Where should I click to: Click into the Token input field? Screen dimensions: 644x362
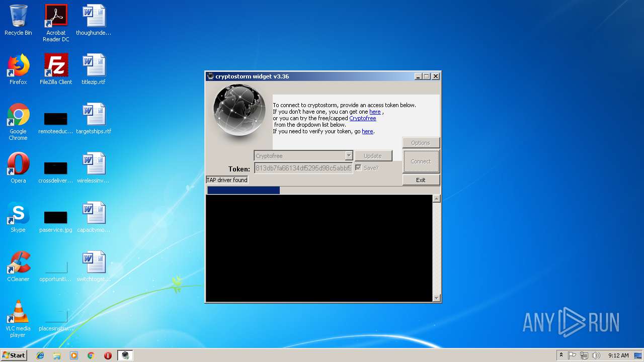[x=303, y=168]
